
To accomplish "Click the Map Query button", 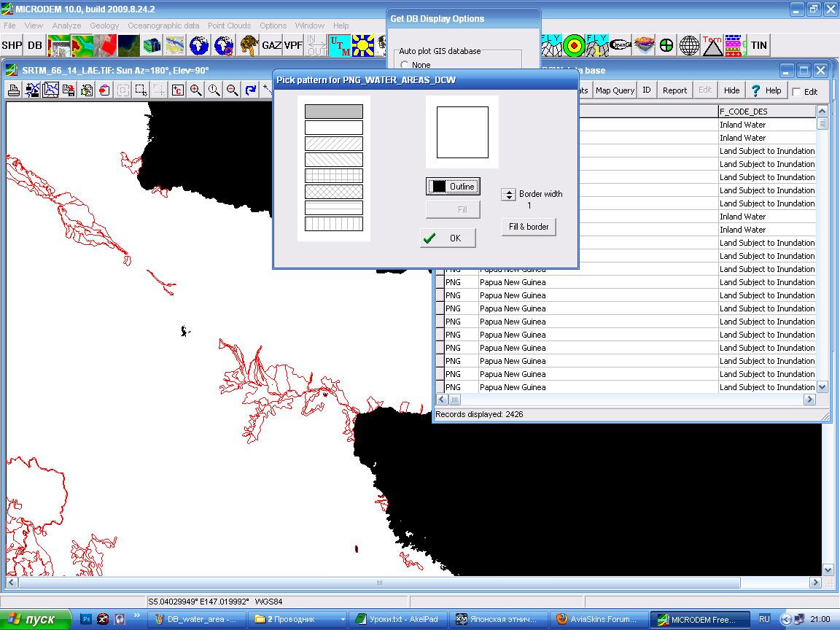I will tap(615, 90).
